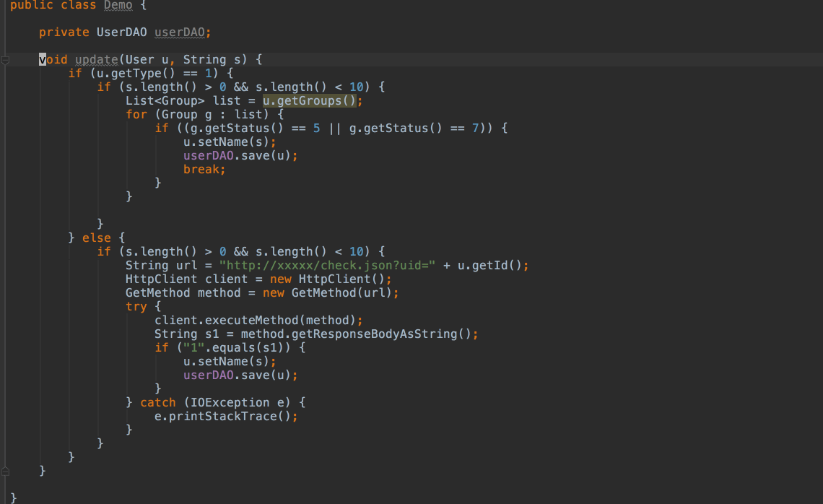
Task: Select the e.printStackTrace() call
Action: pyautogui.click(x=225, y=416)
